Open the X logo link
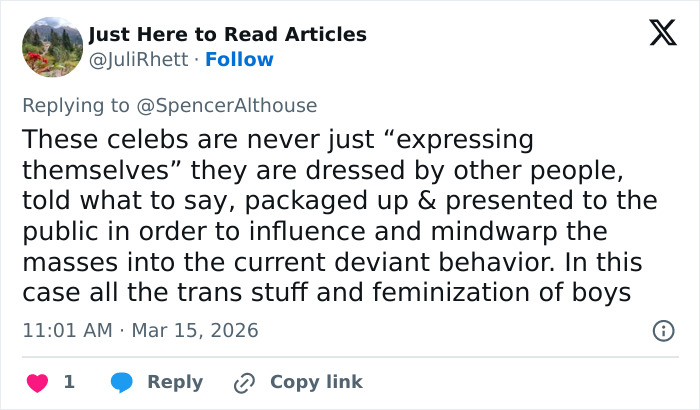The image size is (700, 410). pyautogui.click(x=662, y=34)
